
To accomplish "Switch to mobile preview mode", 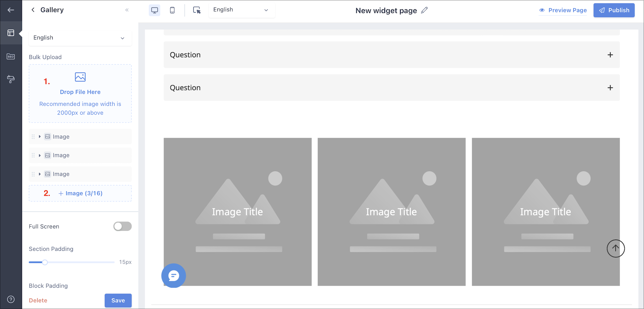I will click(172, 10).
